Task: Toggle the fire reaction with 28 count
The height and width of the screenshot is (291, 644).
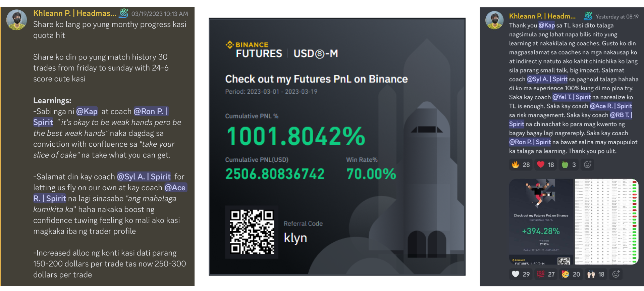Action: [521, 165]
